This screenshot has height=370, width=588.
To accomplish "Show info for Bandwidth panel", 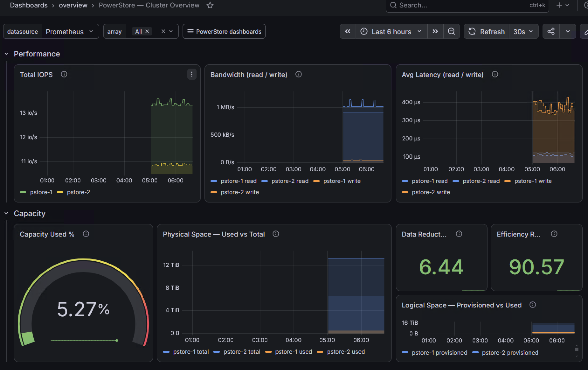I will click(x=298, y=74).
